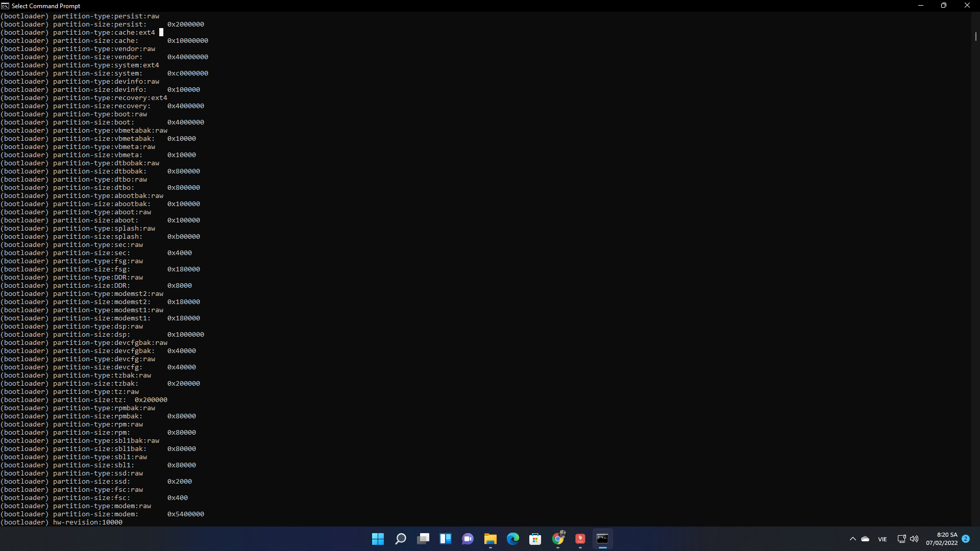Screen dimensions: 980x551
Task: Switch to Google Chrome in the taskbar
Action: point(558,539)
